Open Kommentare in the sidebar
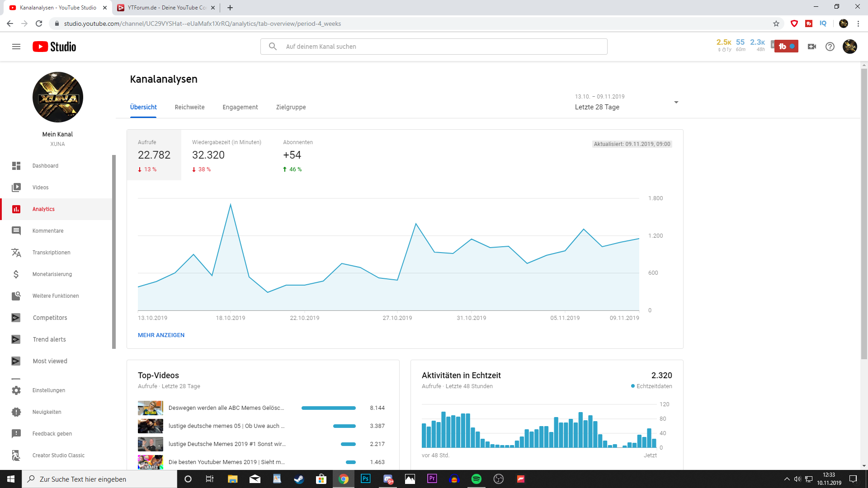The image size is (868, 488). click(47, 231)
